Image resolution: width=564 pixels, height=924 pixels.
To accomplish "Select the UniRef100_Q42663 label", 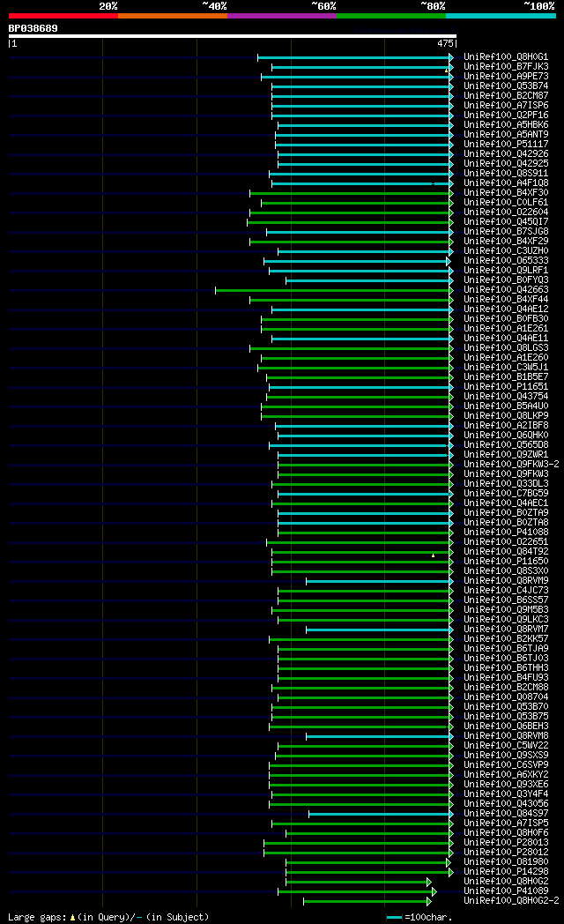I will (506, 290).
